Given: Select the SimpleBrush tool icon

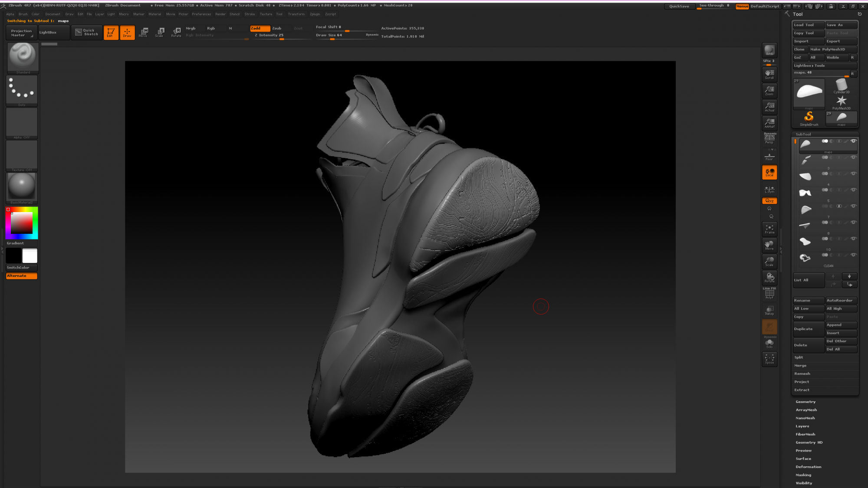Looking at the screenshot, I should click(x=809, y=118).
